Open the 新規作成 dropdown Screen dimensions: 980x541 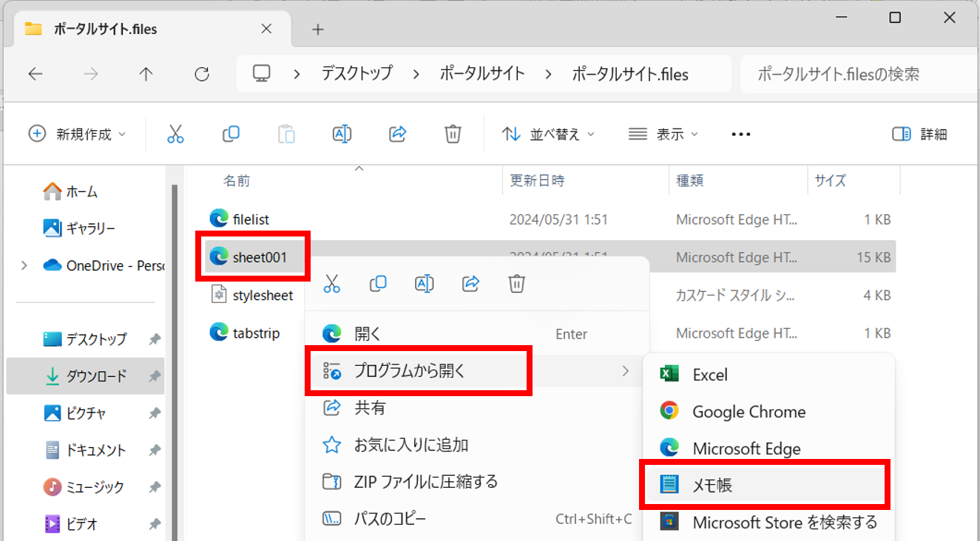(78, 134)
